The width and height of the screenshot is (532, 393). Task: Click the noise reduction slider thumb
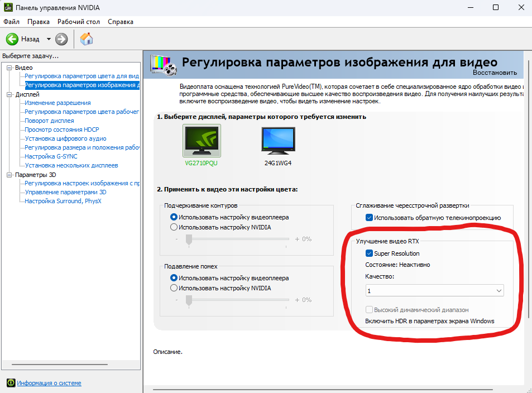[x=189, y=300]
